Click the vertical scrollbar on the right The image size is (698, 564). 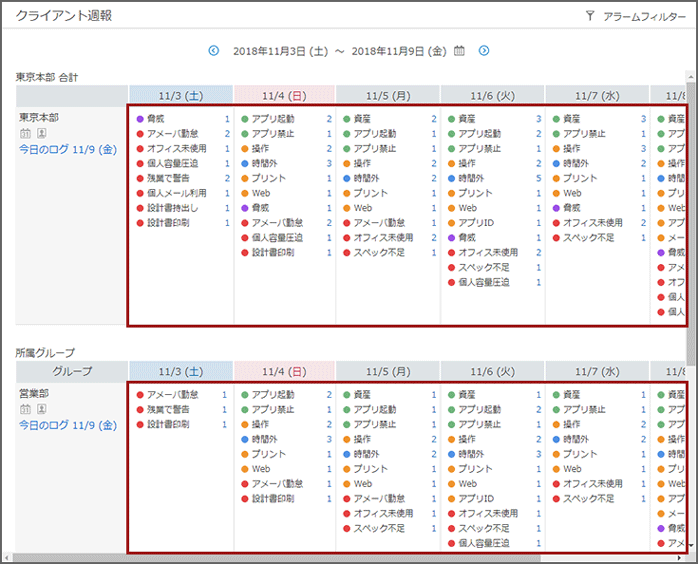(691, 300)
